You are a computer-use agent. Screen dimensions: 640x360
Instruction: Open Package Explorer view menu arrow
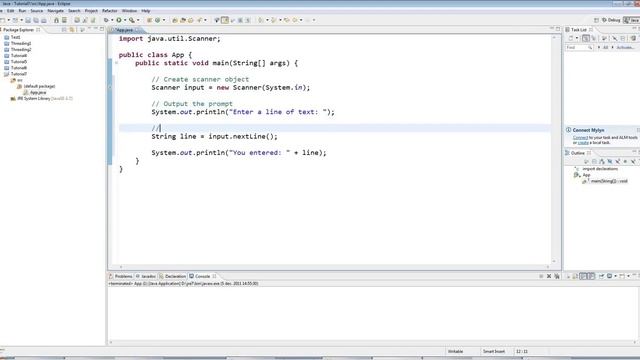pos(89,29)
